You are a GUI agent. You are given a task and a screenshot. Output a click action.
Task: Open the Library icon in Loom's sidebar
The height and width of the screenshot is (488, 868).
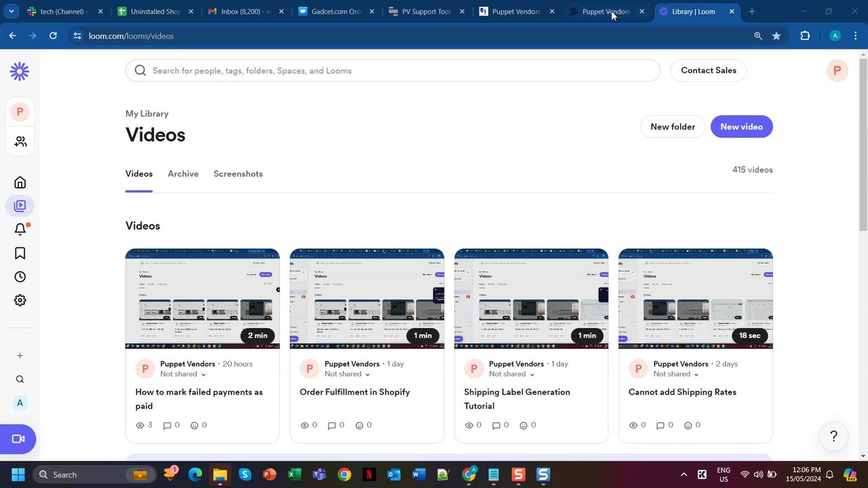click(x=20, y=206)
